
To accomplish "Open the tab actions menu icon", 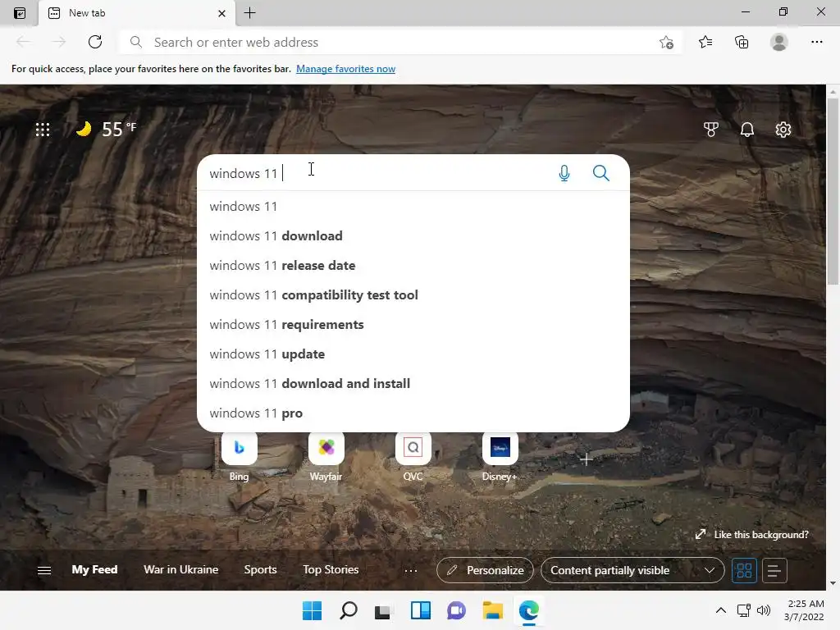I will (20, 13).
